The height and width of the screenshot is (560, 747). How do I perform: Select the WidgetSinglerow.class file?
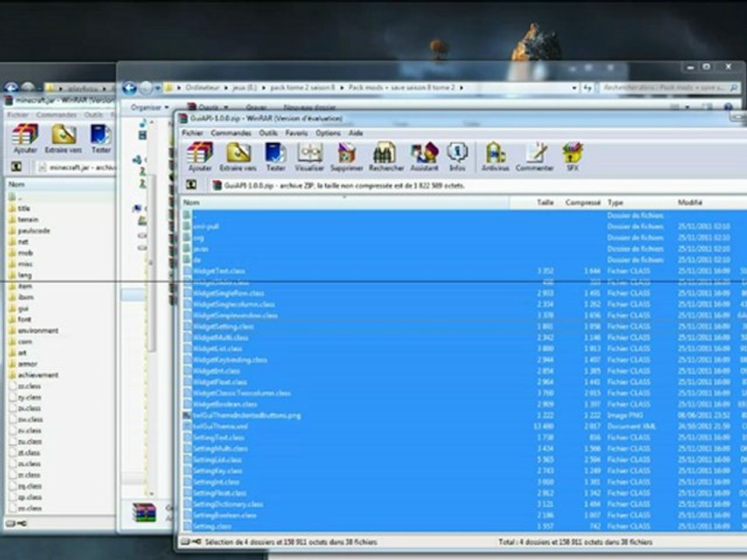point(229,293)
